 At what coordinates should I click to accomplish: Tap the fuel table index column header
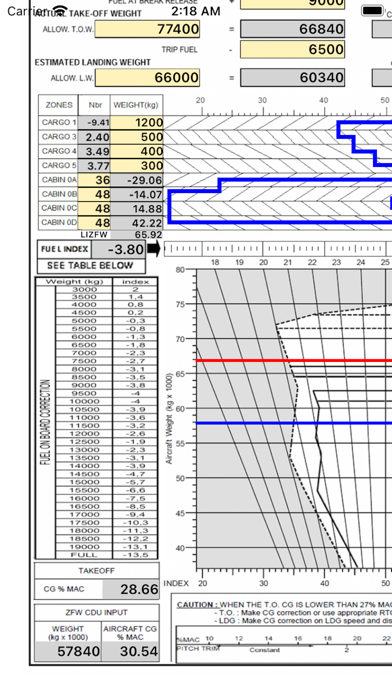pyautogui.click(x=135, y=282)
